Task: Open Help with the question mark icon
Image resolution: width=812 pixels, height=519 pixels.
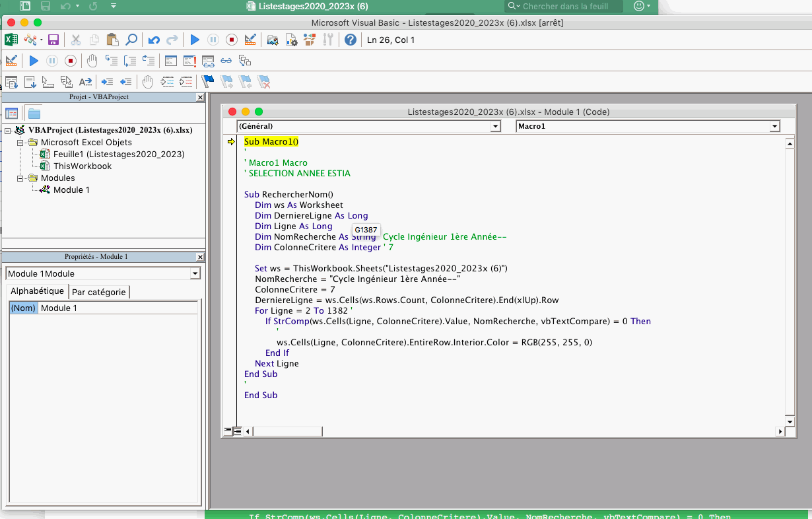Action: [x=351, y=40]
